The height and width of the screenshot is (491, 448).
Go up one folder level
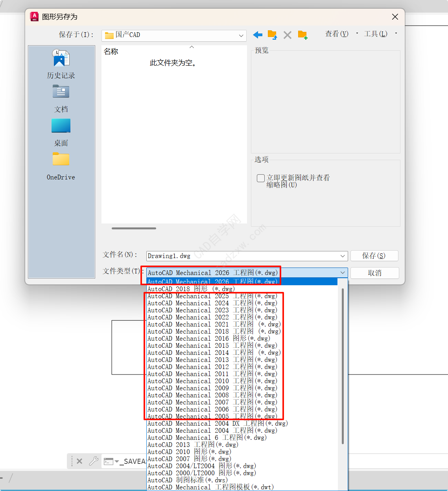point(272,35)
